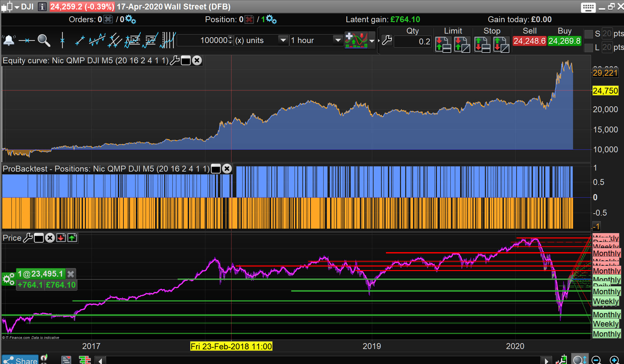Open the 1 hour timeframe dropdown
The width and height of the screenshot is (624, 364).
pyautogui.click(x=338, y=40)
